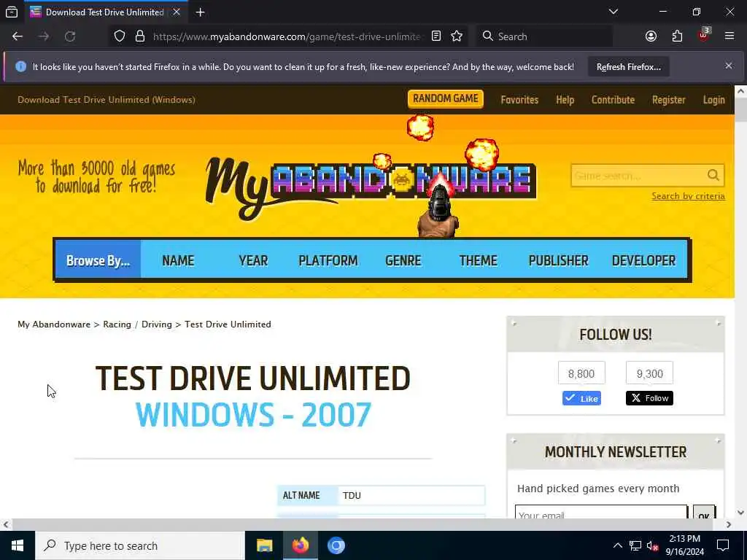This screenshot has height=560, width=747.
Task: Open Firefox View tab list icon
Action: tap(12, 12)
